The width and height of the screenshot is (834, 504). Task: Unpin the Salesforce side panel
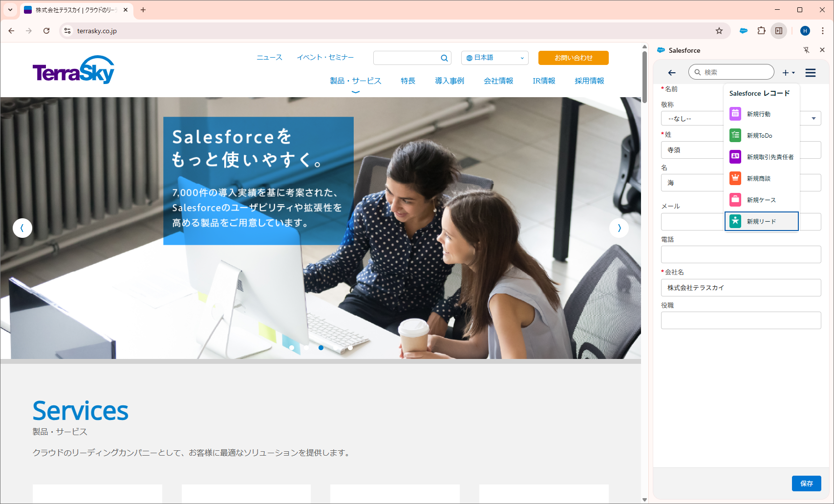806,50
